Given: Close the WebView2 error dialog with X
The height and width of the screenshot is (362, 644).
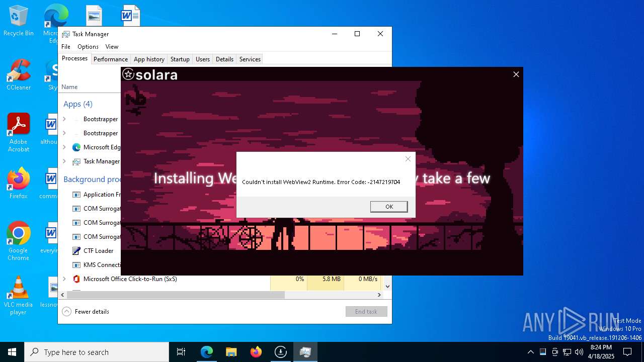Looking at the screenshot, I should (408, 159).
